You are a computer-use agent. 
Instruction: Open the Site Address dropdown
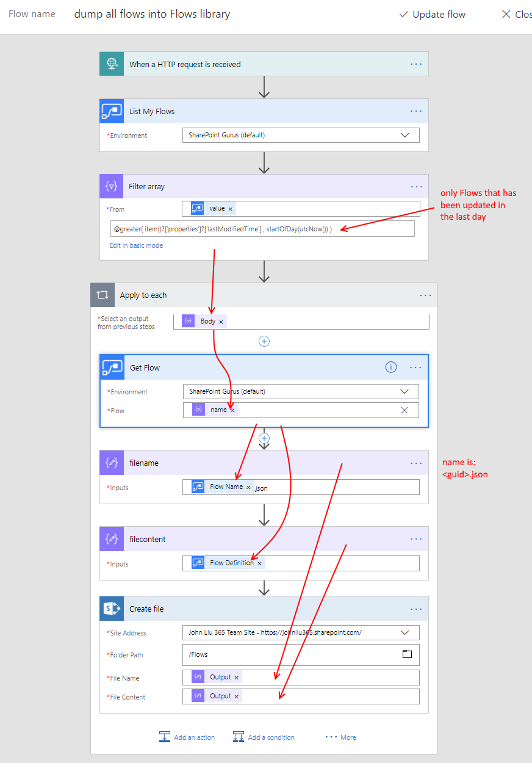(x=405, y=632)
